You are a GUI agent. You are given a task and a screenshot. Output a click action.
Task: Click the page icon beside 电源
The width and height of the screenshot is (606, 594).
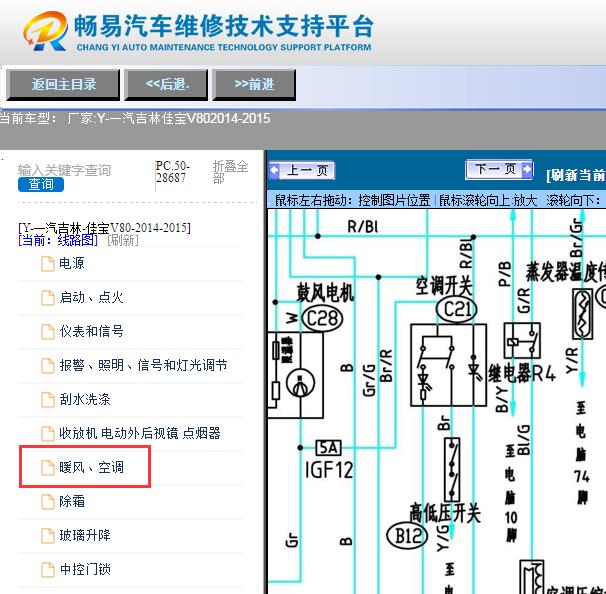point(48,264)
